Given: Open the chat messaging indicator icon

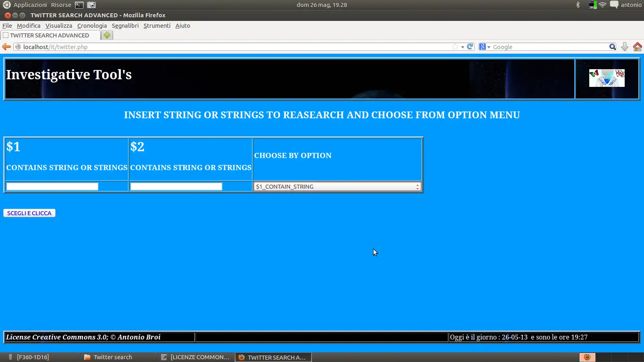Looking at the screenshot, I should (614, 5).
